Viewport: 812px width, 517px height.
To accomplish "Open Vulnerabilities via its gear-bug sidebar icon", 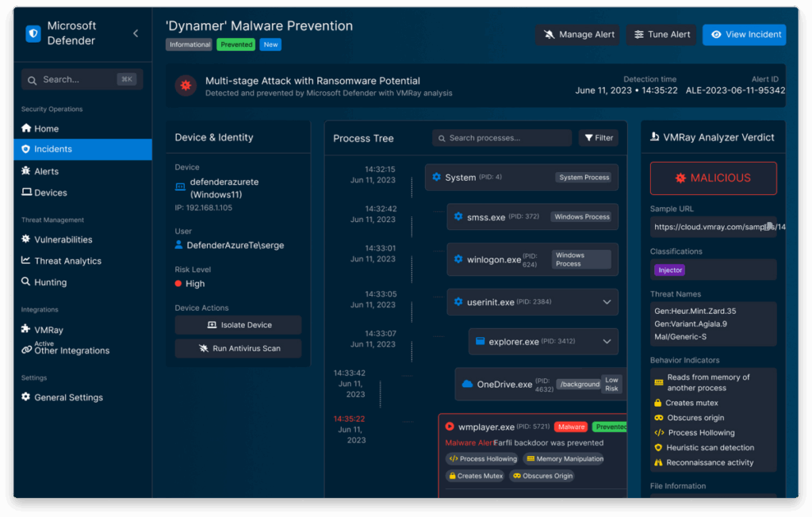I will 26,239.
